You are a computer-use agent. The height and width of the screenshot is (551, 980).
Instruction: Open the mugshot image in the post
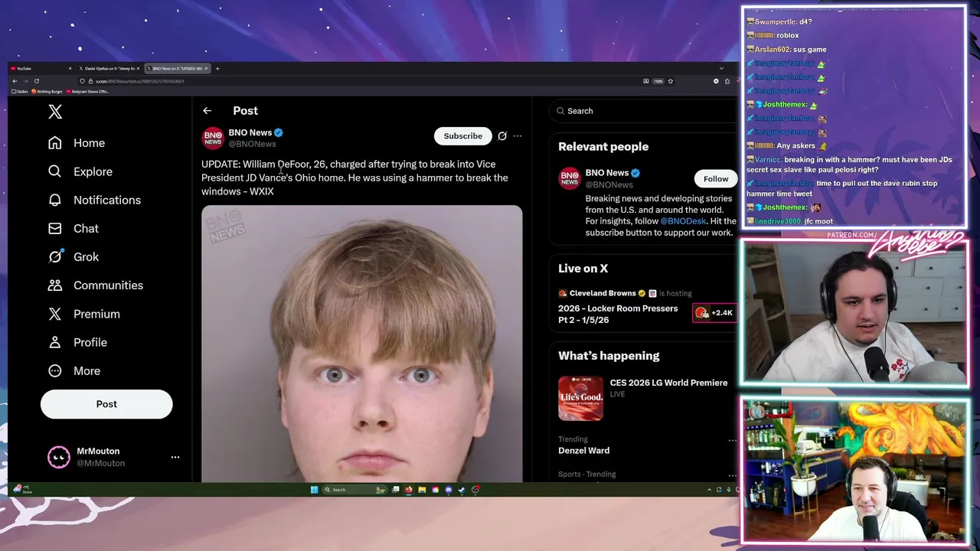[x=361, y=344]
